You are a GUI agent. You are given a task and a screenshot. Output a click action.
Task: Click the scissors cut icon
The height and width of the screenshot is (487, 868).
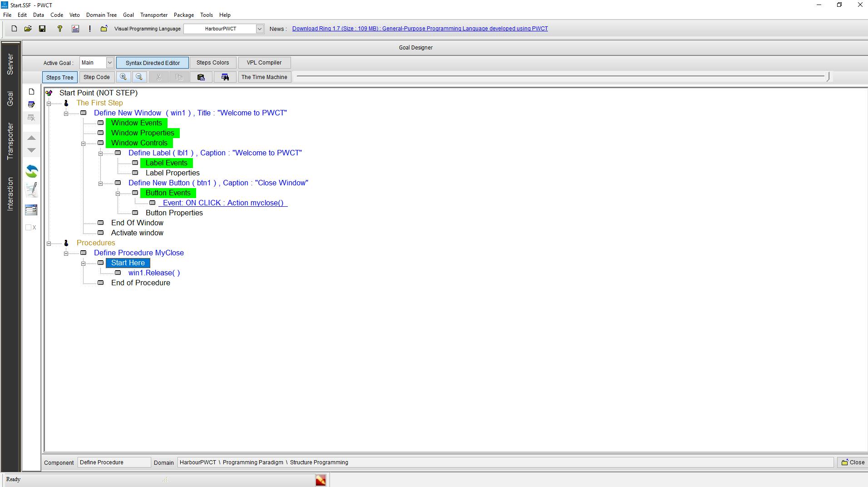point(159,77)
